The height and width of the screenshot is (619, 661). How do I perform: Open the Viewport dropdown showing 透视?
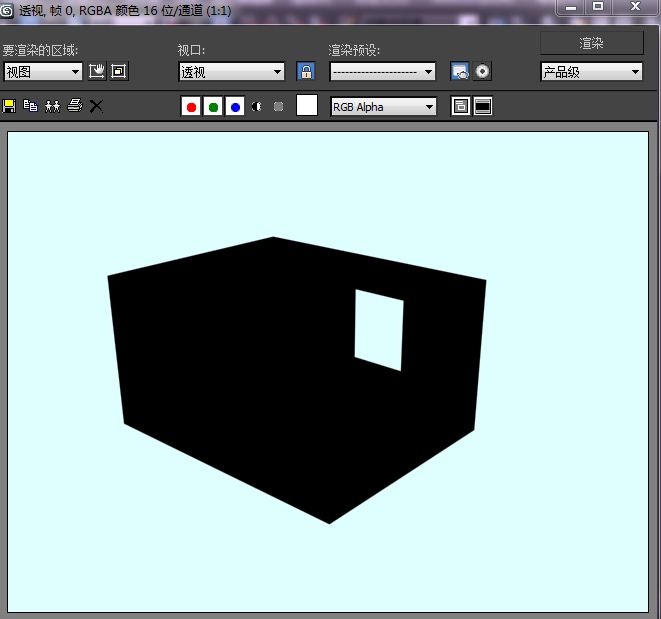231,72
